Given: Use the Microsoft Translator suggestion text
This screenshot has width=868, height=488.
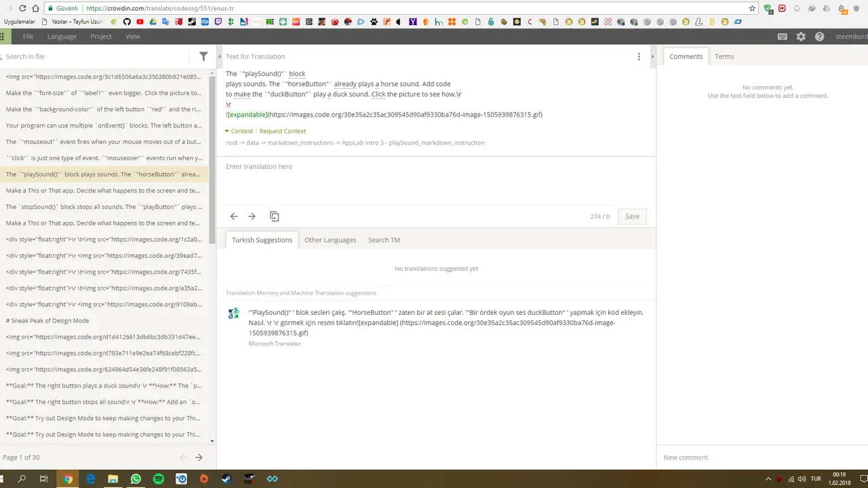Looking at the screenshot, I should [x=446, y=322].
